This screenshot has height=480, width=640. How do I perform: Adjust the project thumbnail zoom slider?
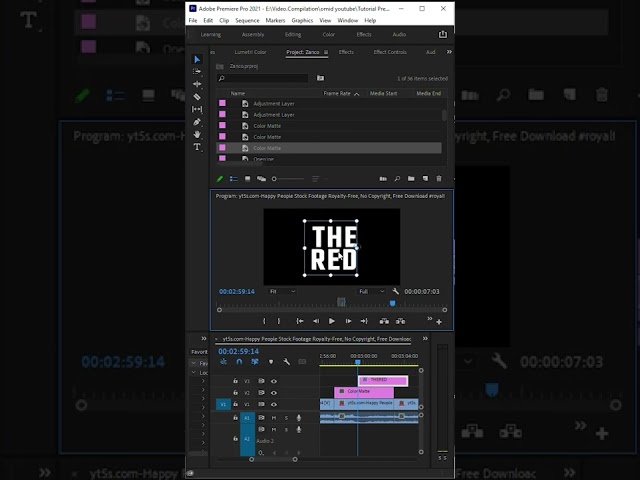click(274, 179)
